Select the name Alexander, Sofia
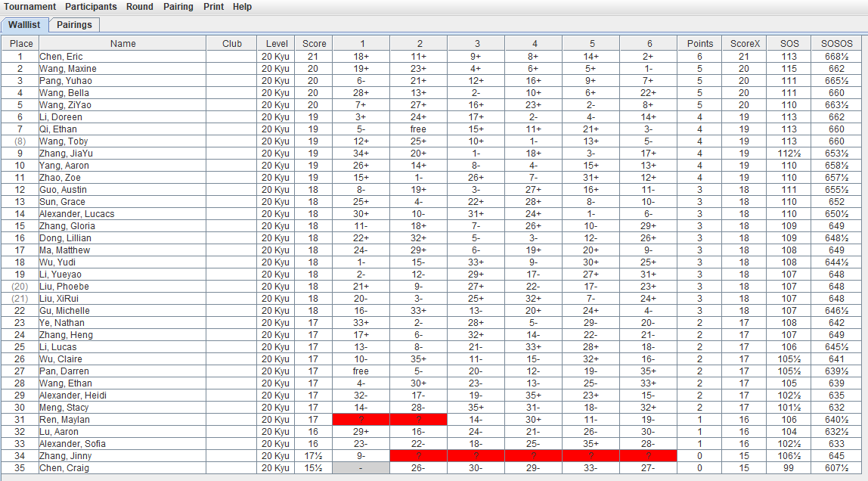 click(x=73, y=445)
